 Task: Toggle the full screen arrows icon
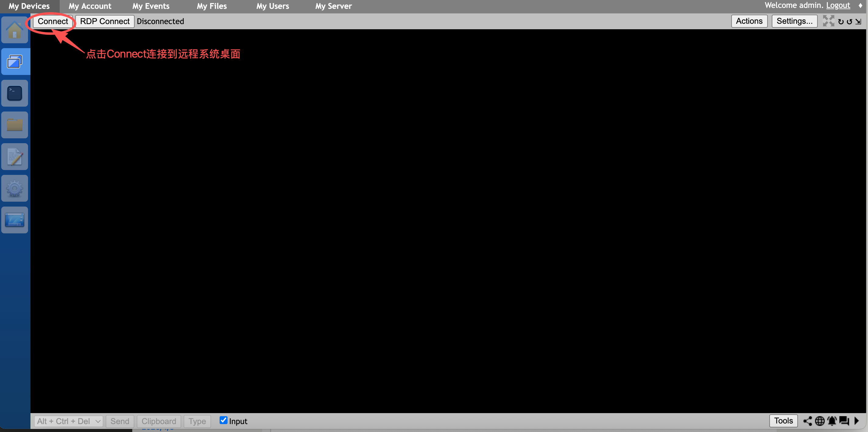(828, 21)
